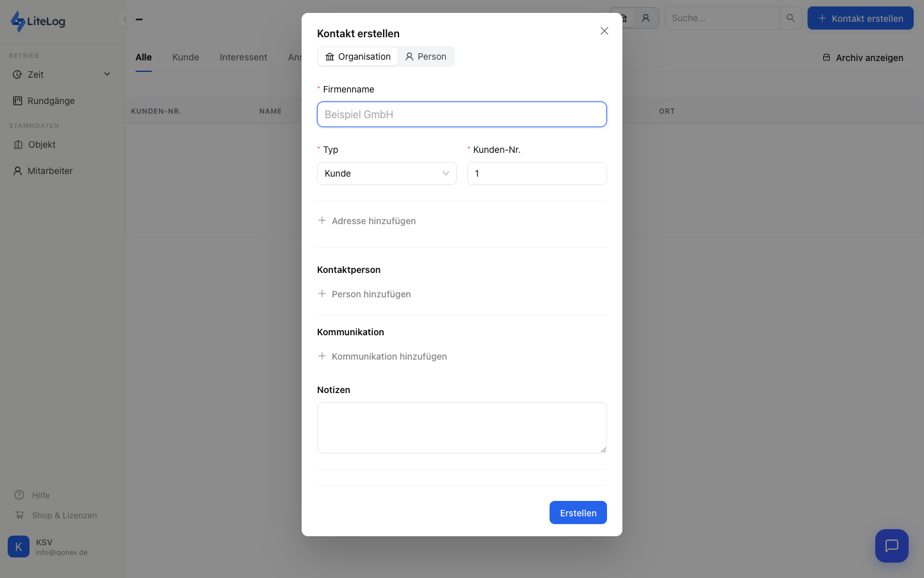Switch to the Interessent tab
Viewport: 924px width, 578px height.
[243, 57]
